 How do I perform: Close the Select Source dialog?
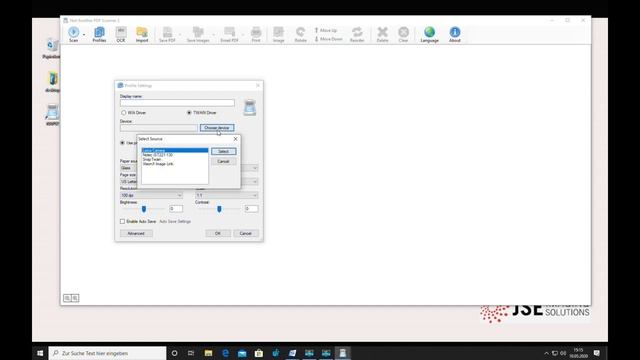click(236, 139)
